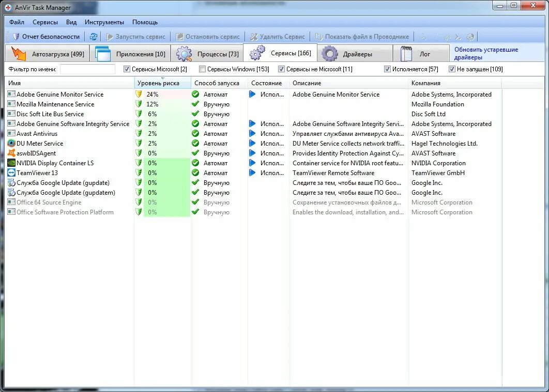Click the TeamViewer Remote Software description

pyautogui.click(x=333, y=173)
